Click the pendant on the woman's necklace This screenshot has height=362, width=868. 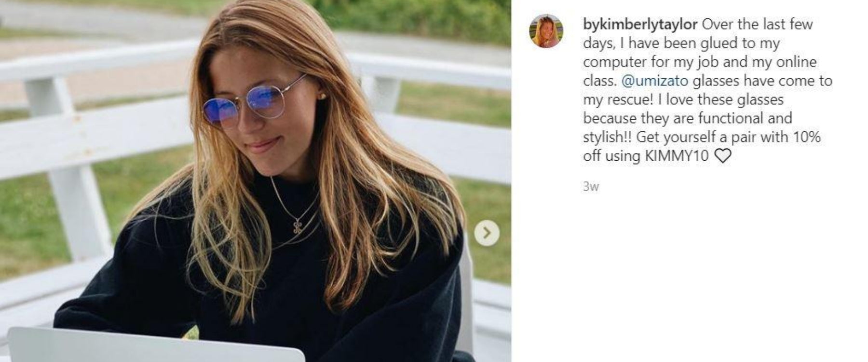298,224
